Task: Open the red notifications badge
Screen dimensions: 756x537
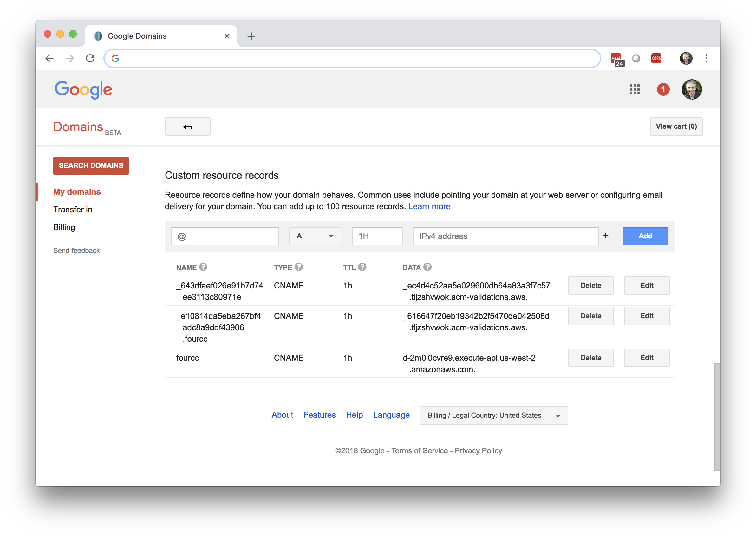Action: 663,89
